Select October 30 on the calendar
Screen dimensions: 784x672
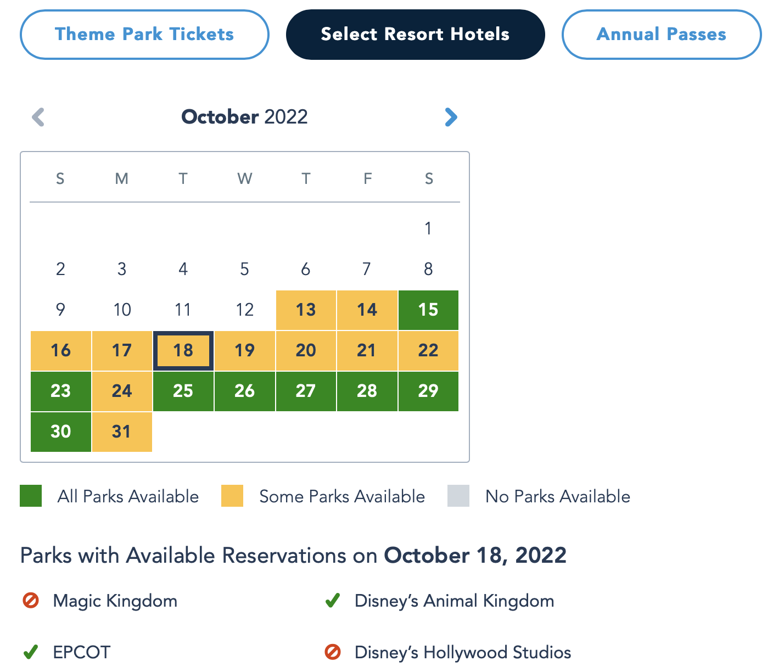[60, 432]
